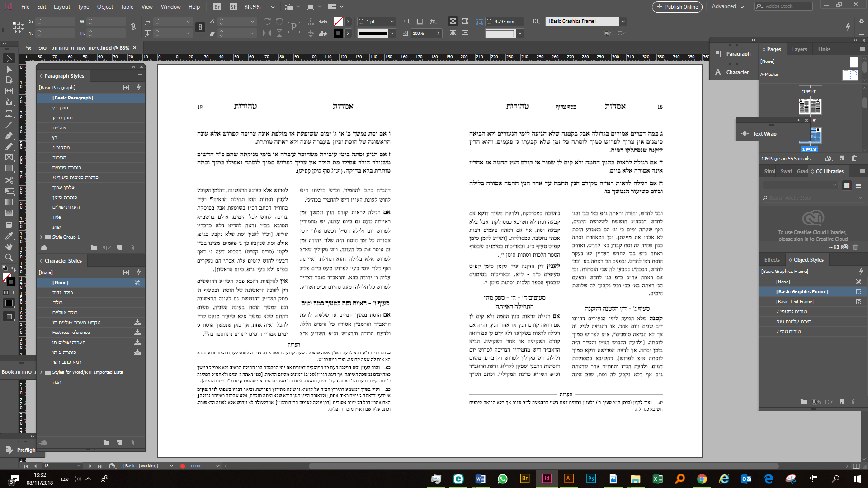
Task: Expand Styles for Word/RTF Imported Lists
Action: tap(41, 372)
